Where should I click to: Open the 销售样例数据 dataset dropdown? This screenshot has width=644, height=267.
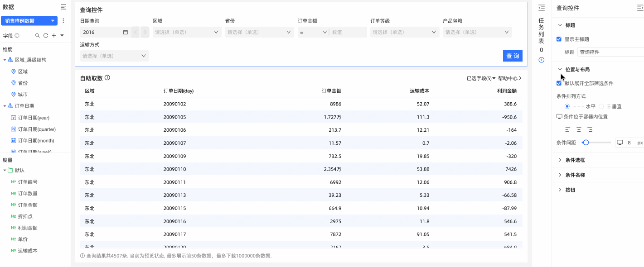pos(29,21)
